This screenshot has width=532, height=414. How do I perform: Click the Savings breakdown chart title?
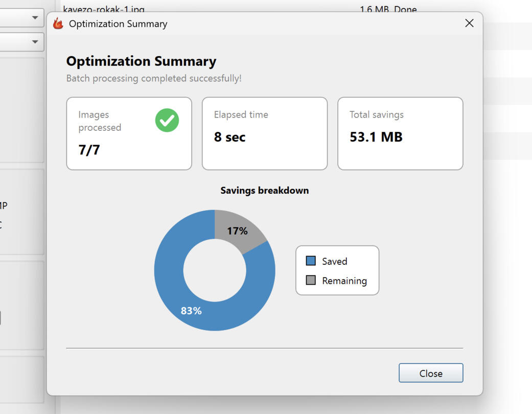[x=265, y=190]
